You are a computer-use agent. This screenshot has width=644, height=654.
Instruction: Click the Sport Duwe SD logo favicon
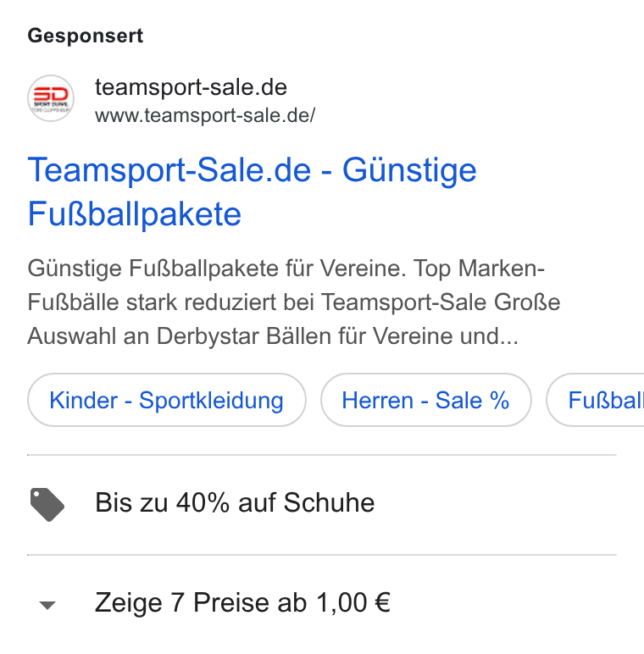click(x=51, y=98)
